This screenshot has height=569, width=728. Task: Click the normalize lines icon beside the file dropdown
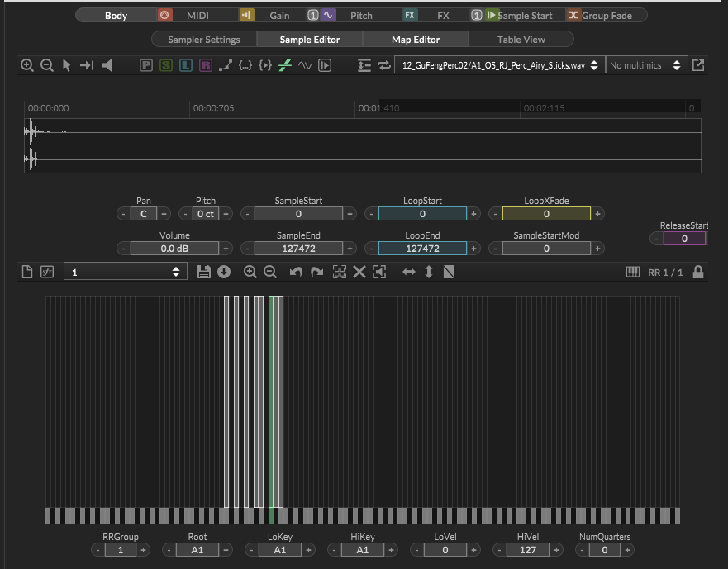[364, 65]
